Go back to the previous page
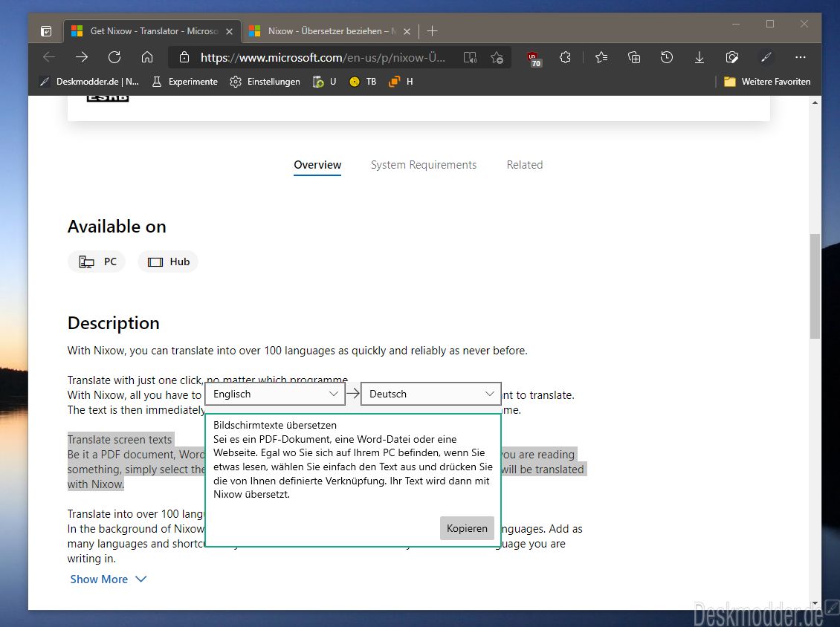 49,57
